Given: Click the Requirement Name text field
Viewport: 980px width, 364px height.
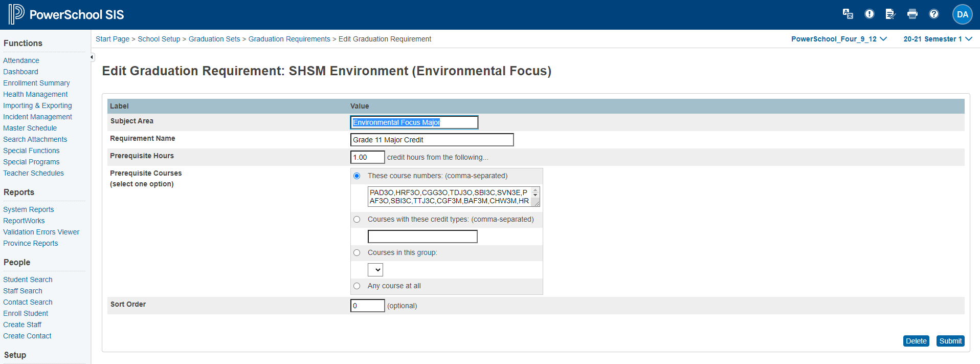Looking at the screenshot, I should point(432,140).
